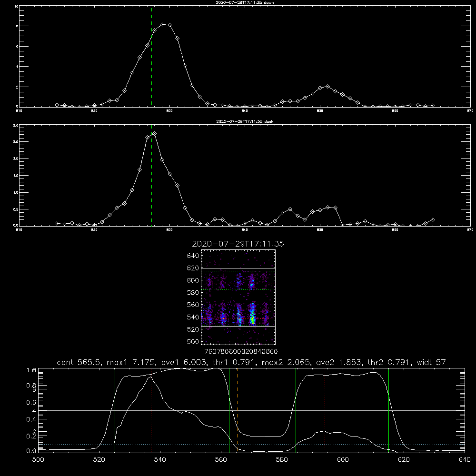Click the '640' label on bottom plot x-axis
Viewport: 476px width, 476px height.
465,460
